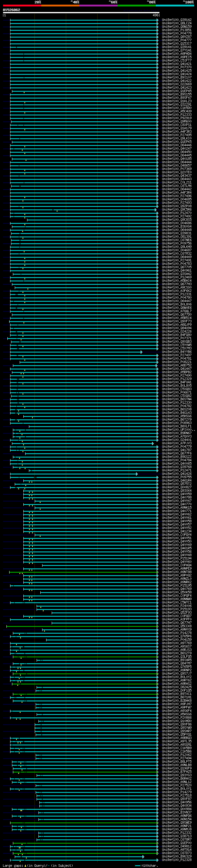
Task: Select UniRef100_Q41234 entry
Action: coord(177,531)
